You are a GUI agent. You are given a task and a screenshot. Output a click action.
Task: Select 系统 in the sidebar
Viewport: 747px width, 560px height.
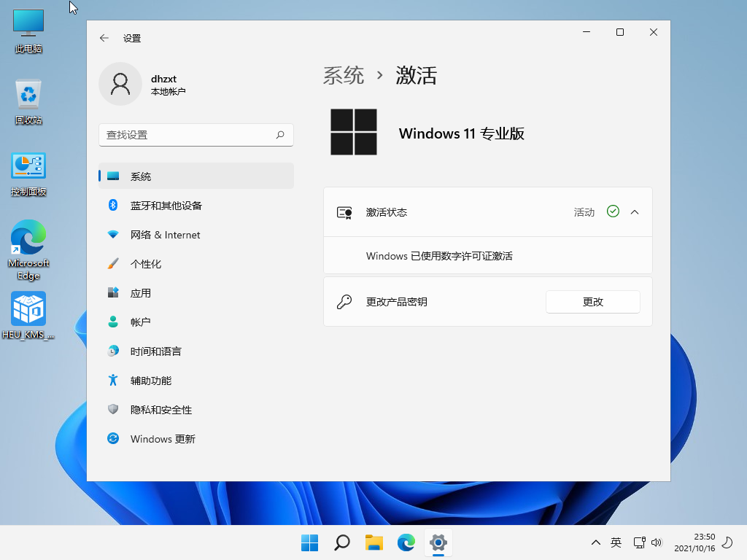(x=196, y=176)
